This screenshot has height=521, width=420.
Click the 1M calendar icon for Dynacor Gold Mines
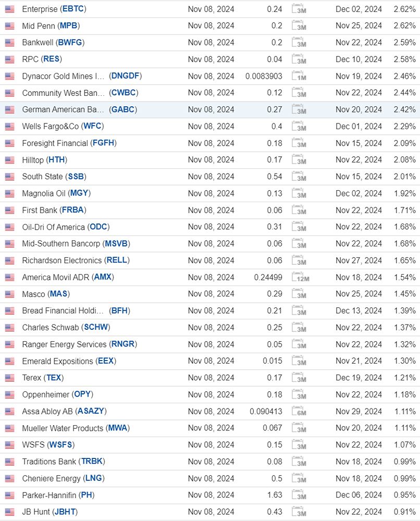pos(299,77)
